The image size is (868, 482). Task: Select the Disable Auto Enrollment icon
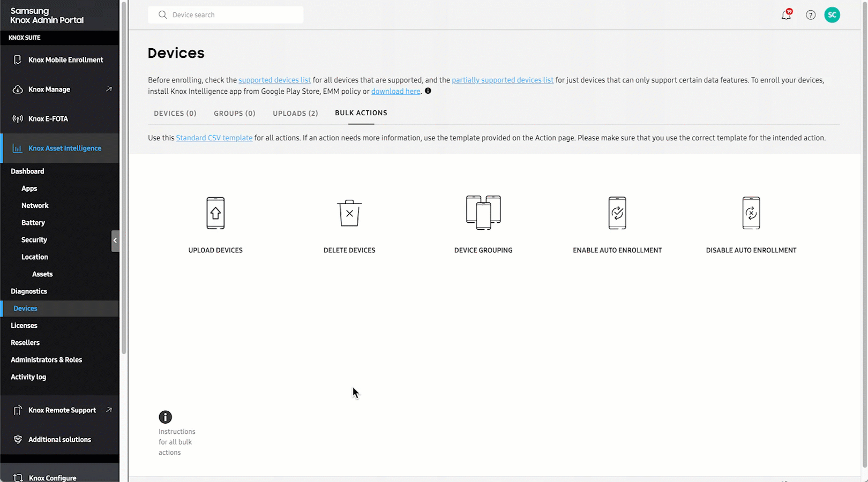(751, 213)
